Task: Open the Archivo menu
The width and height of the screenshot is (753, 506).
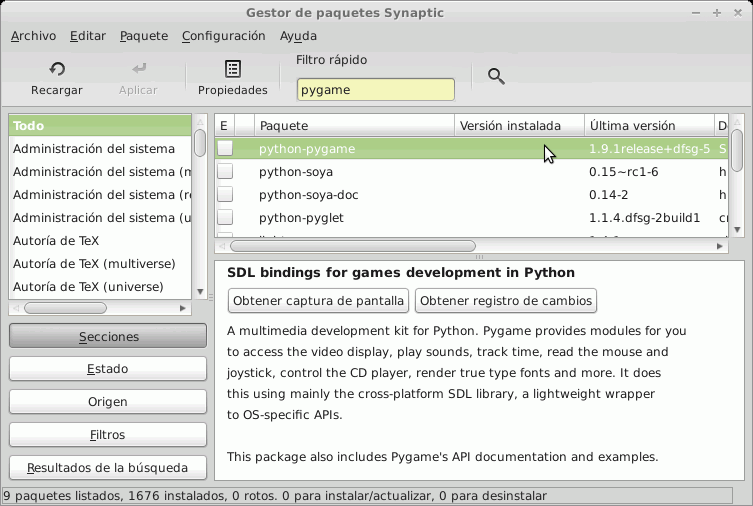Action: [33, 36]
